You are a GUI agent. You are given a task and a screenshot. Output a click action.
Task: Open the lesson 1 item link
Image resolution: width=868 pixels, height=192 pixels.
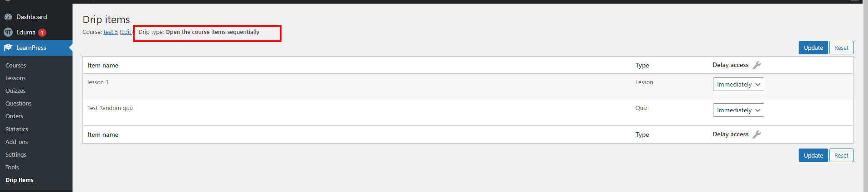pyautogui.click(x=98, y=82)
